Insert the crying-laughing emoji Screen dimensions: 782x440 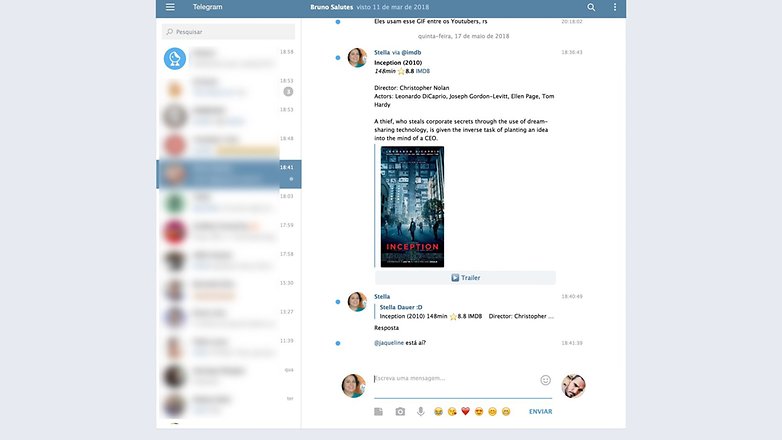click(x=438, y=412)
